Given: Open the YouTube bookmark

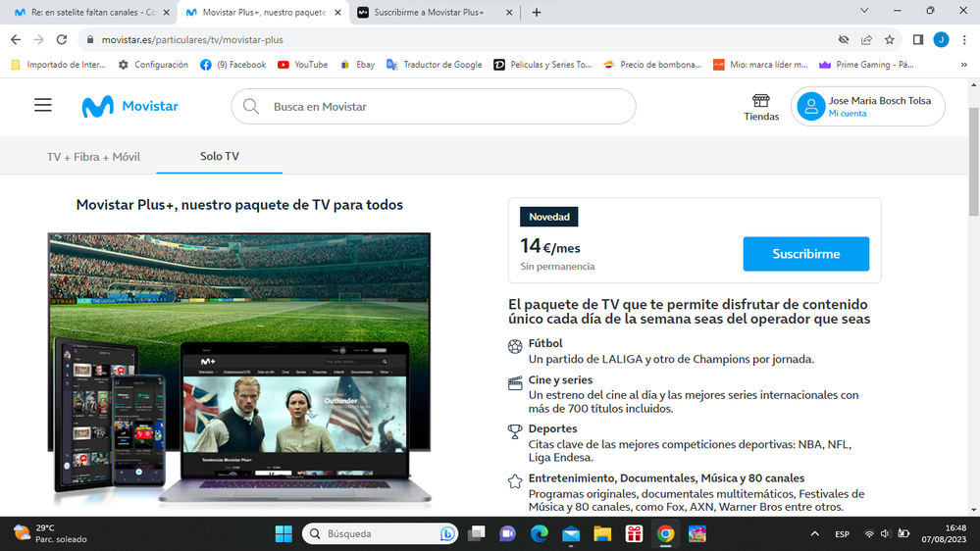Looking at the screenshot, I should [x=303, y=65].
